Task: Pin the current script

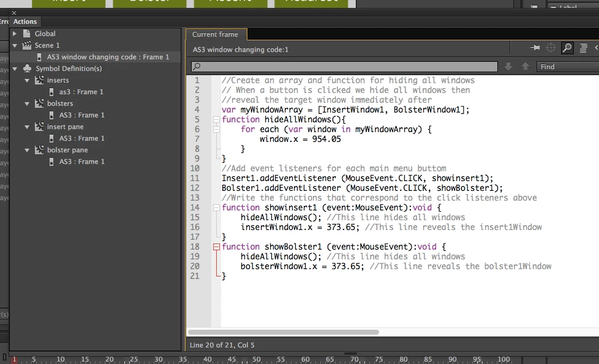Action: pyautogui.click(x=535, y=48)
